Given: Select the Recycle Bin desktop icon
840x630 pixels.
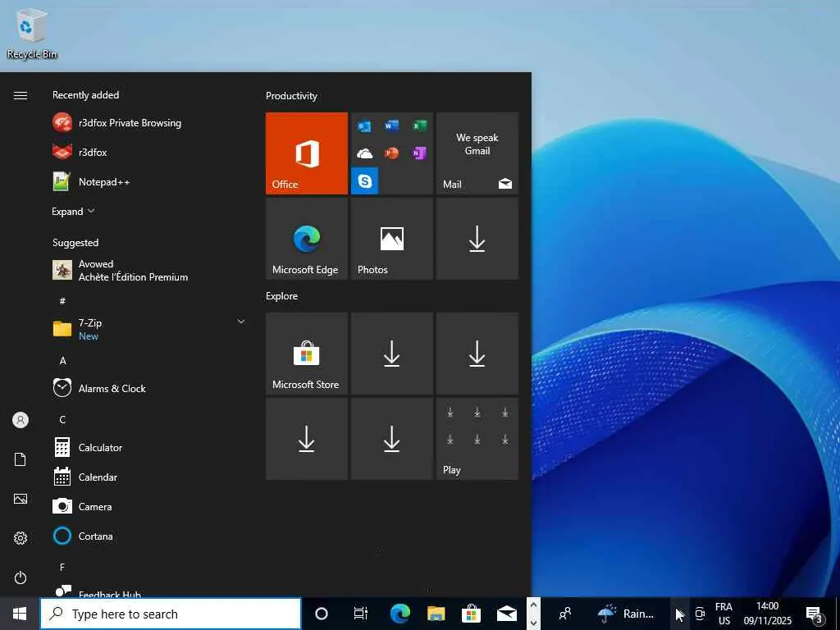Looking at the screenshot, I should click(32, 33).
